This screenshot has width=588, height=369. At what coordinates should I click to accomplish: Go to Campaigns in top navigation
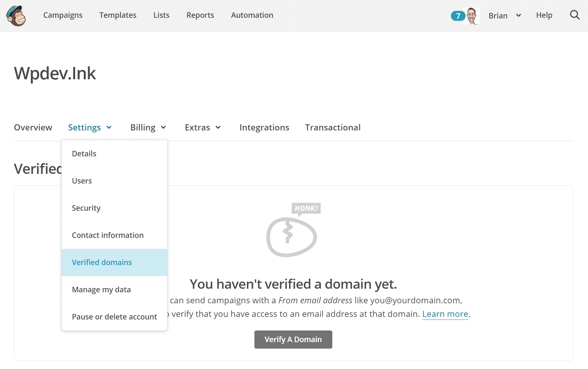(x=63, y=15)
